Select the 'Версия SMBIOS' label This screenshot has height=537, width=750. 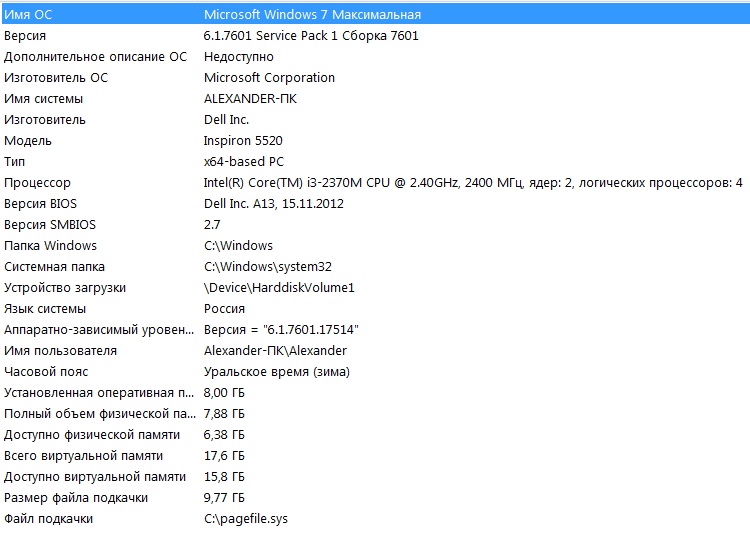click(50, 225)
